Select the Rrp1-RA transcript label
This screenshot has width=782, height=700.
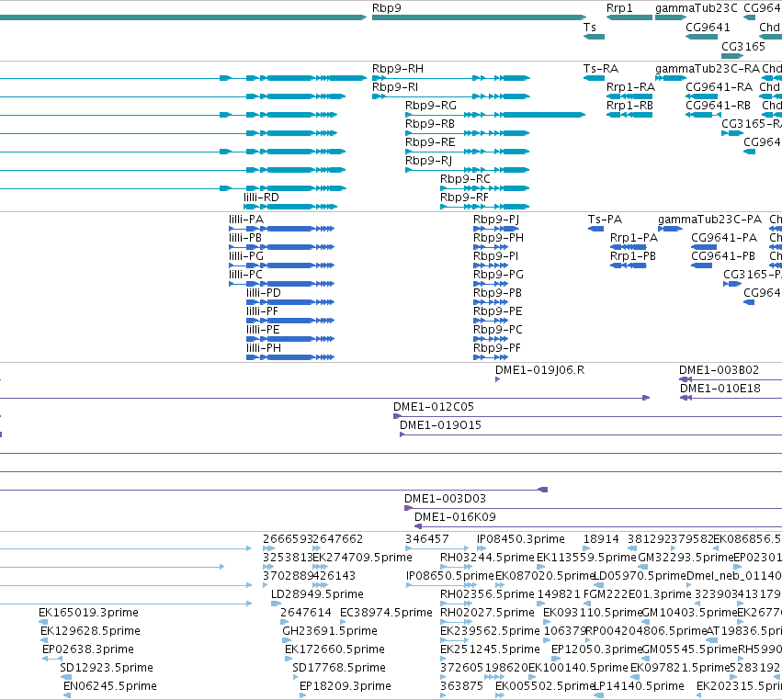point(631,87)
